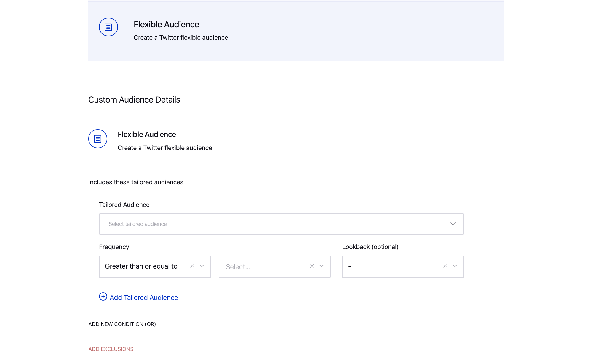Open the Select tailored audience dropdown
Viewport: 598px width, 364px height.
tap(281, 224)
